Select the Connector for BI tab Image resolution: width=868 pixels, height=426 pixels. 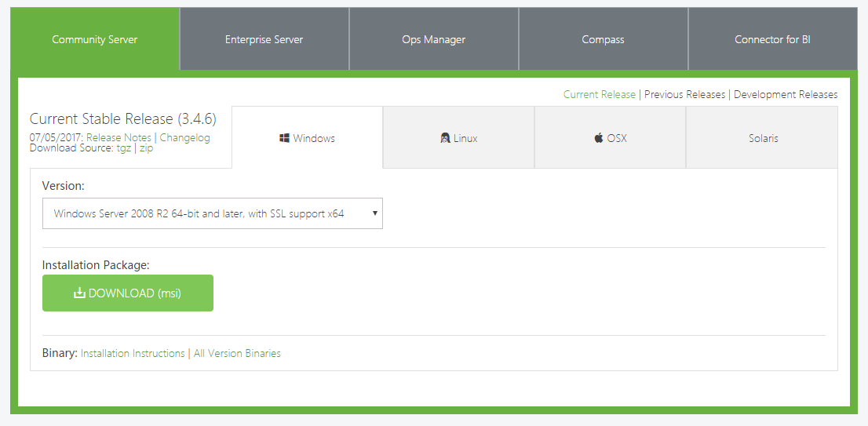(772, 39)
